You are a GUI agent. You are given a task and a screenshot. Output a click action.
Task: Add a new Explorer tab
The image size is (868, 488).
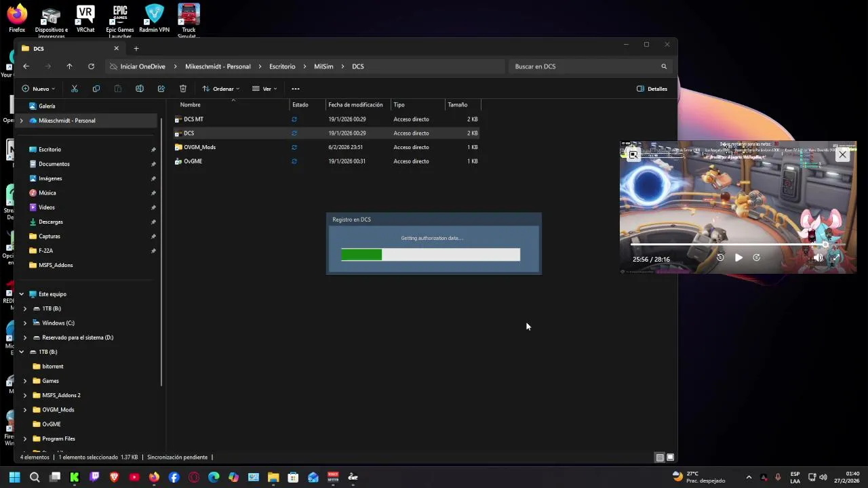point(136,49)
